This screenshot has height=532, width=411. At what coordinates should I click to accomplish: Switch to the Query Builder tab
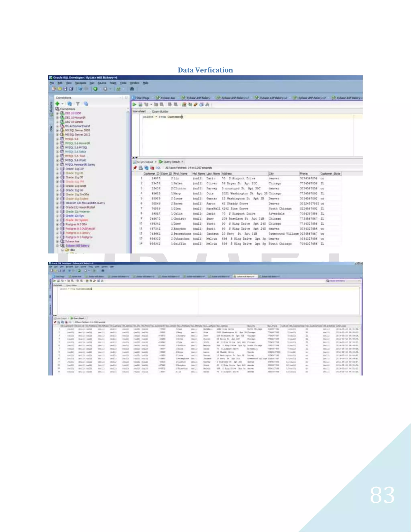pos(160,111)
